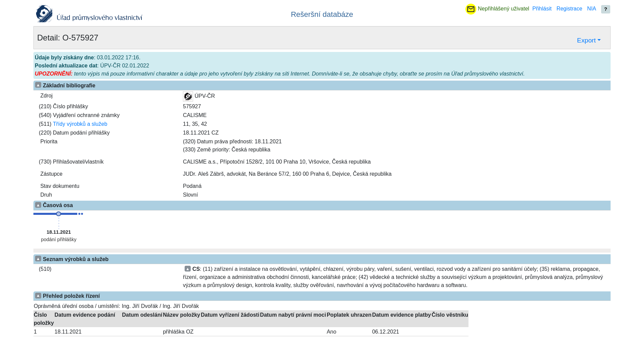
Task: Collapse the Základní bibliografie section
Action: tap(38, 85)
